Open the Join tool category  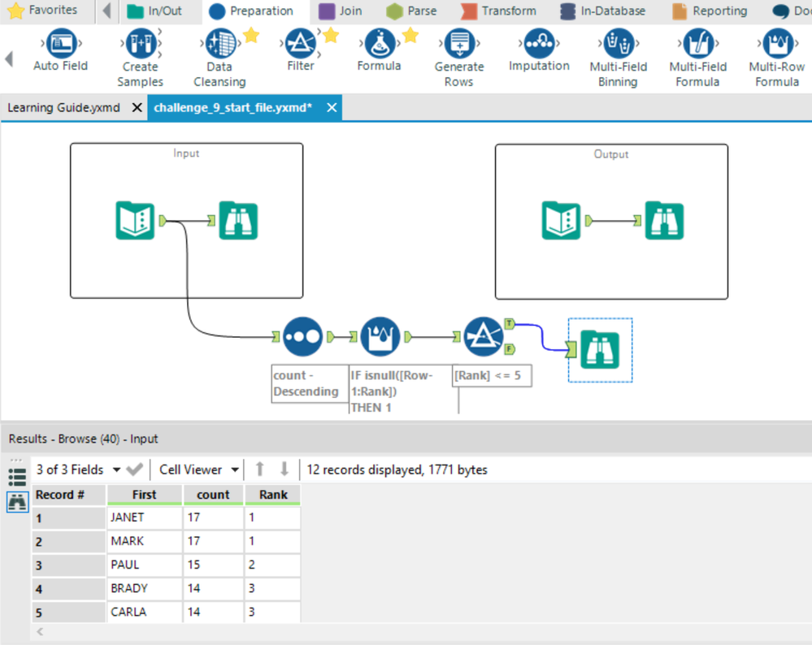pos(341,11)
